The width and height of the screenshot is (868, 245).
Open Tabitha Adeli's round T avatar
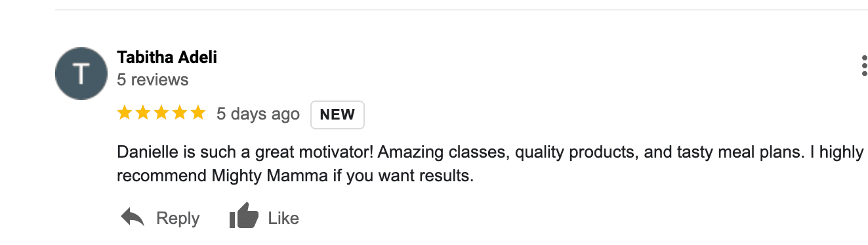pos(81,74)
